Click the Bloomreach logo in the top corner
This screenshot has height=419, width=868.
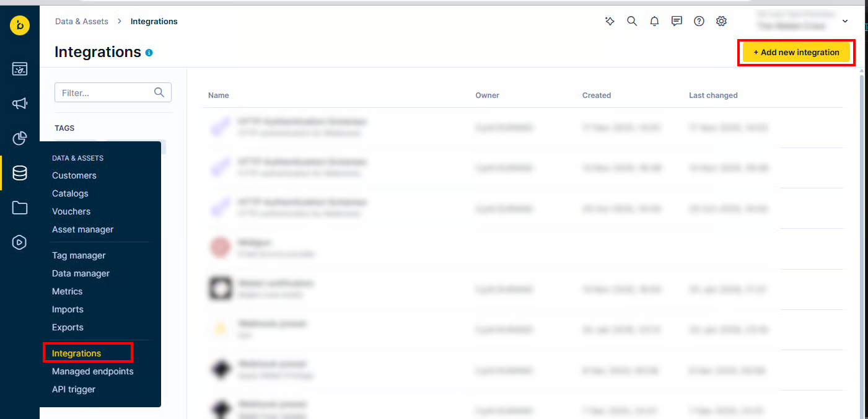click(19, 25)
